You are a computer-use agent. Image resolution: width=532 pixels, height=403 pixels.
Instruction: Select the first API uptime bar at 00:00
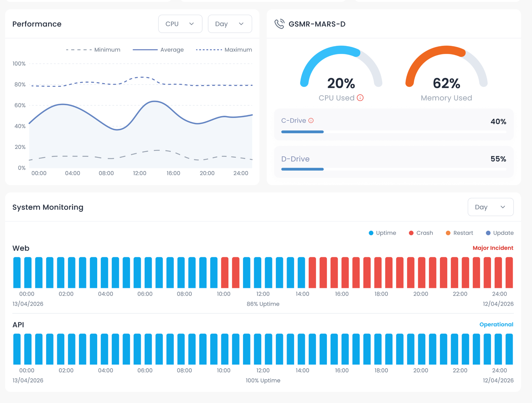click(17, 349)
